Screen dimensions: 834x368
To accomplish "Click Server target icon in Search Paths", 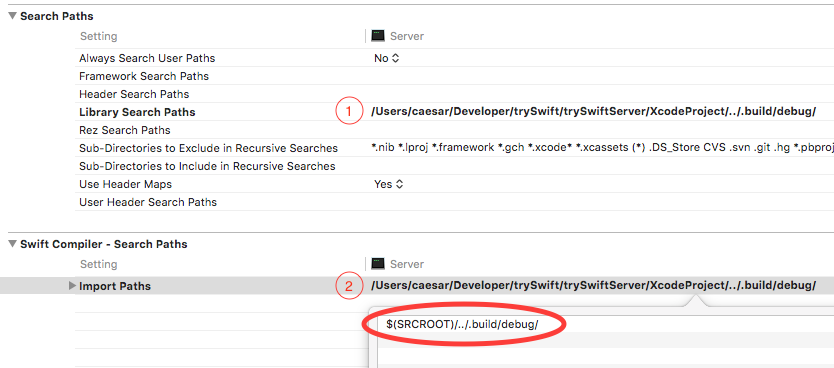I will (378, 36).
